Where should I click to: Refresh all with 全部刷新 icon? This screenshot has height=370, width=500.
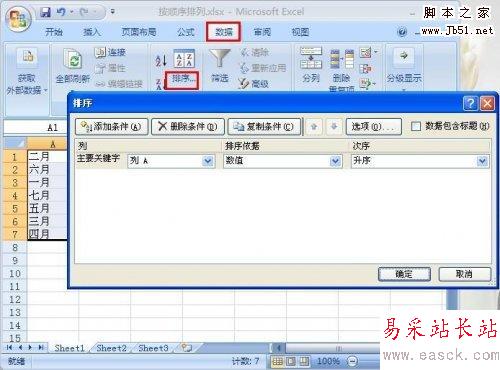[73, 65]
